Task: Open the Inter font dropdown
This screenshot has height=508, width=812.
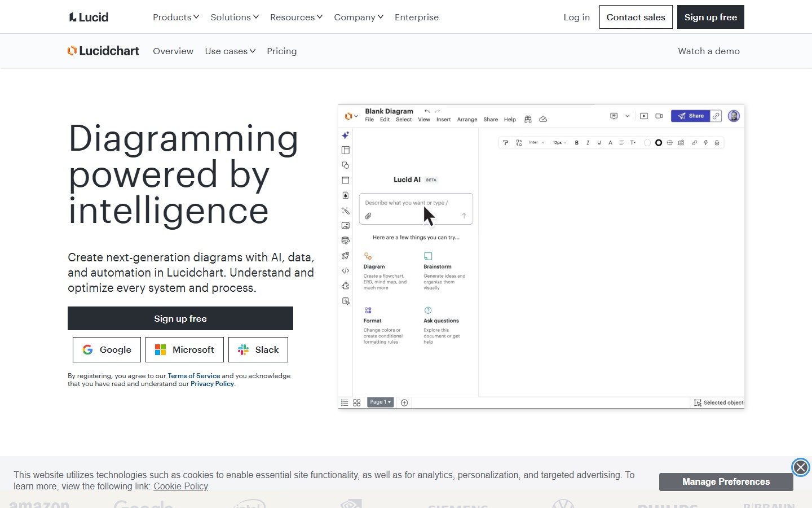Action: 537,143
